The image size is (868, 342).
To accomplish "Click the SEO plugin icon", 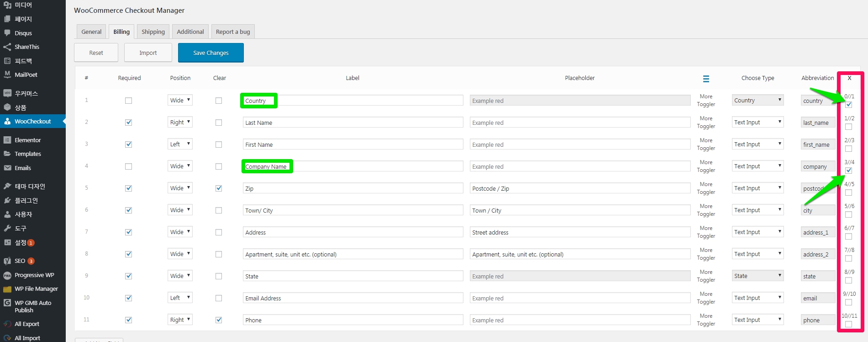I will tap(7, 261).
